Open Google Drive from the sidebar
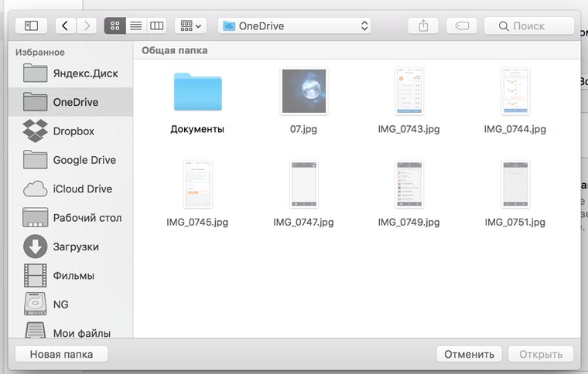This screenshot has width=588, height=374. tap(70, 160)
